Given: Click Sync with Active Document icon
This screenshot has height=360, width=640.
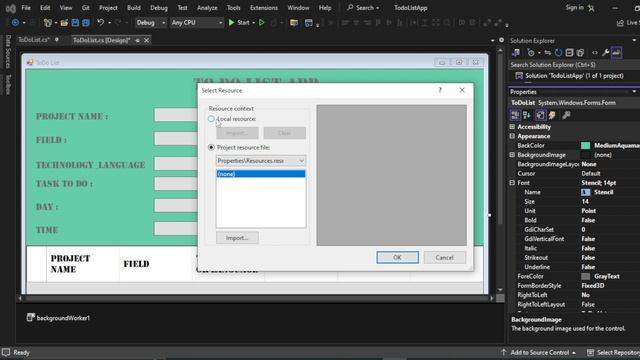Looking at the screenshot, I should coord(548,53).
